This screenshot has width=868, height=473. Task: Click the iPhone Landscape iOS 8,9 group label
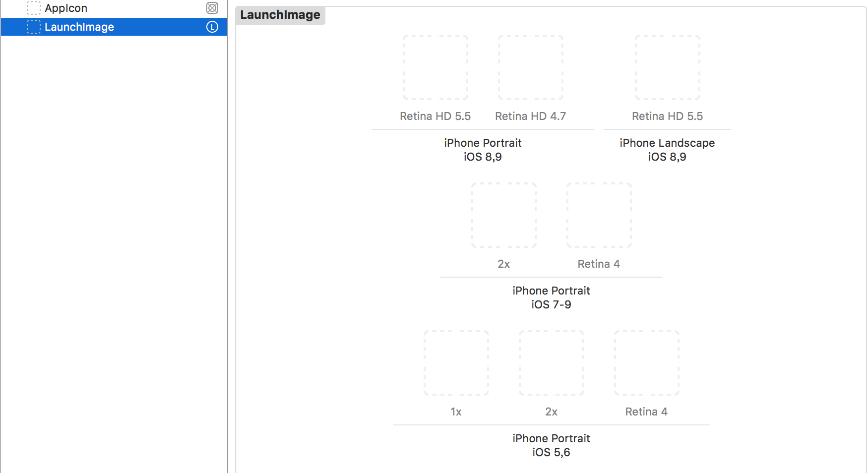pos(667,150)
